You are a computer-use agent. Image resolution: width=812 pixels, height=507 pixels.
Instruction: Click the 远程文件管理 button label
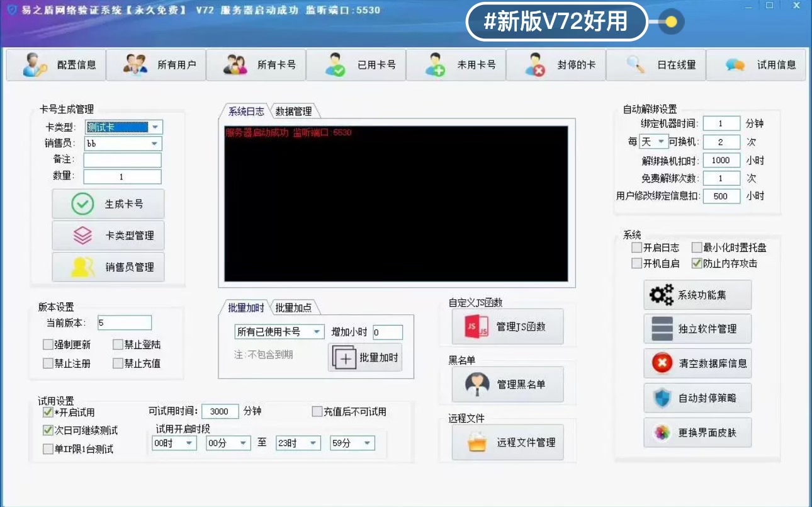[526, 442]
